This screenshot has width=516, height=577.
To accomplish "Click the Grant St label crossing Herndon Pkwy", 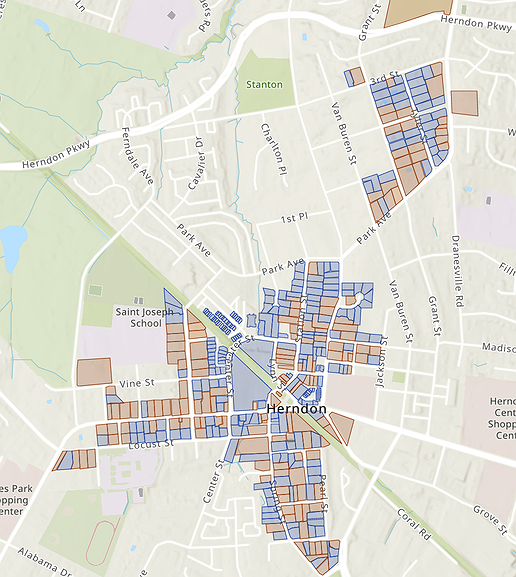I will (369, 22).
